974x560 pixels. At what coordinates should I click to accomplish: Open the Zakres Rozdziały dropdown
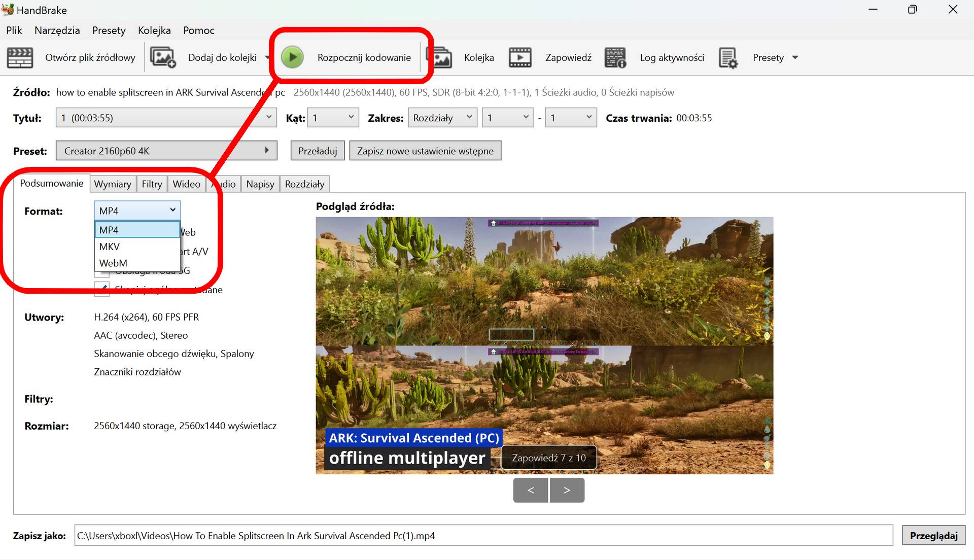pos(442,118)
